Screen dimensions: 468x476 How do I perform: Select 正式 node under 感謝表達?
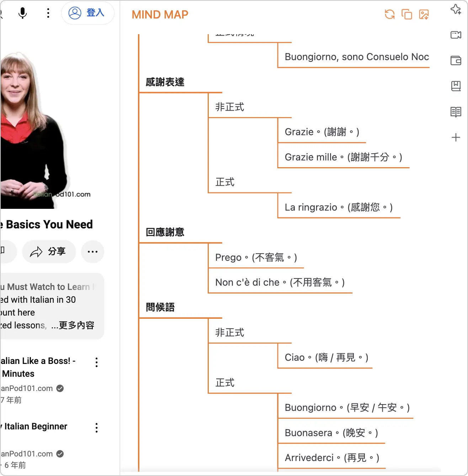(225, 182)
